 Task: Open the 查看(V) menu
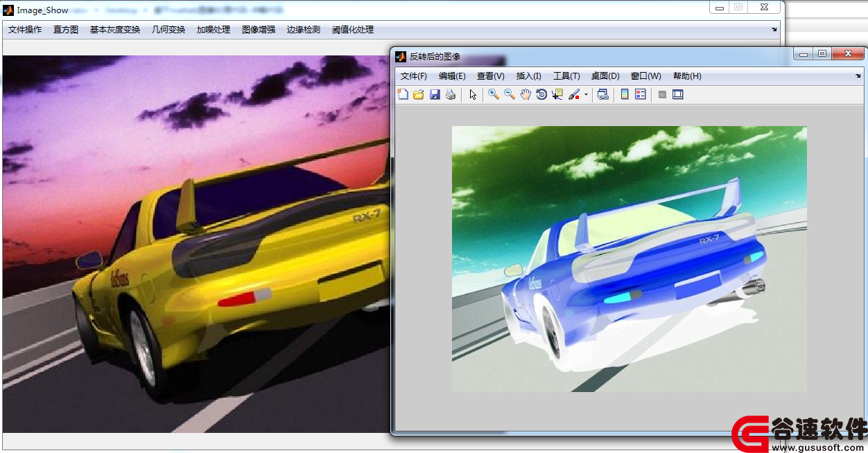(x=491, y=76)
